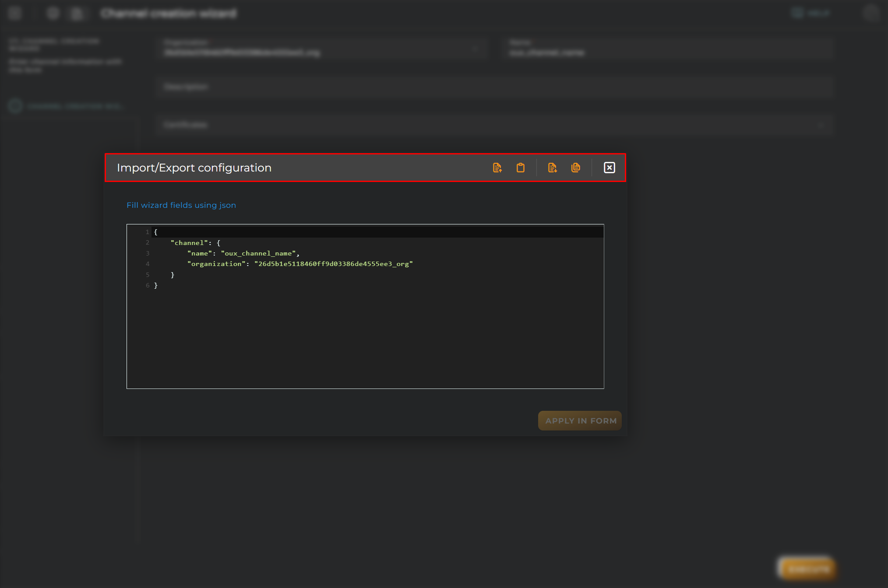Click the organization value on line 4
The width and height of the screenshot is (888, 588).
[x=334, y=264]
